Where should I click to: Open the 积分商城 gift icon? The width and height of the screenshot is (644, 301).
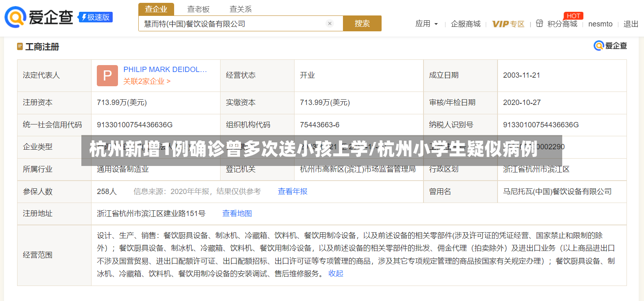pos(539,24)
